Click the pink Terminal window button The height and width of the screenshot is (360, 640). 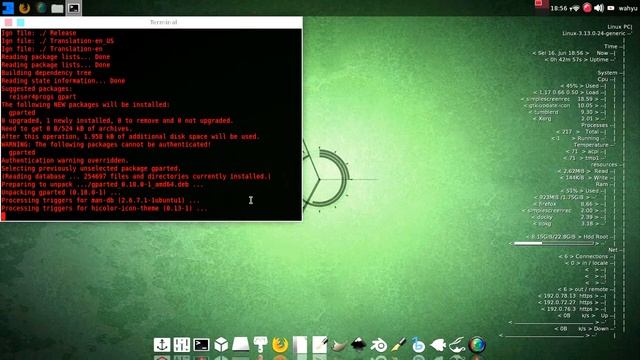[9, 22]
